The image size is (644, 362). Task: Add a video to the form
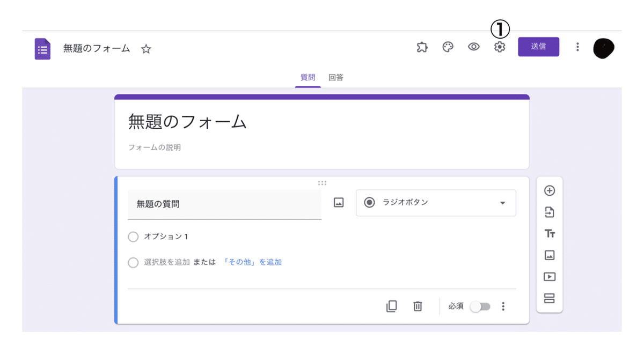point(550,277)
